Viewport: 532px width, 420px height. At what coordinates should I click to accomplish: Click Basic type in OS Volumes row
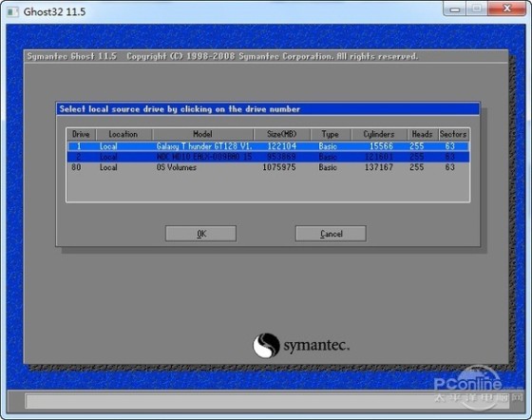pos(328,167)
